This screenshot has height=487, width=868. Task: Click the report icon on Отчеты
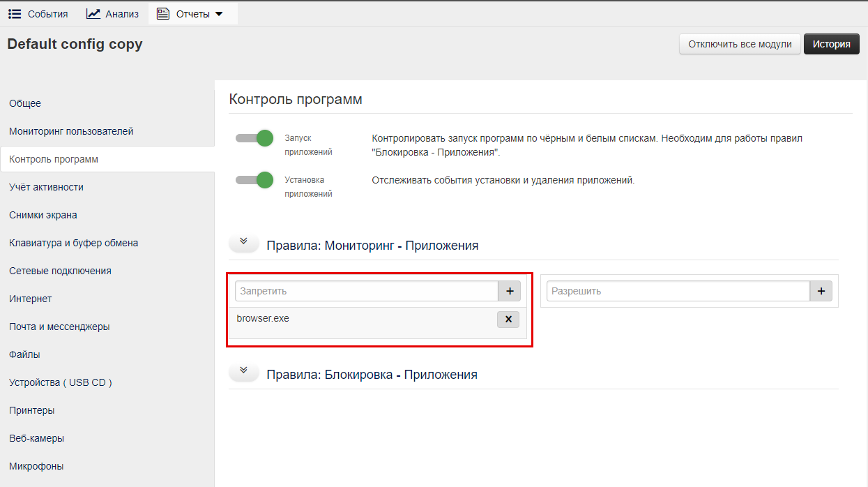click(163, 13)
